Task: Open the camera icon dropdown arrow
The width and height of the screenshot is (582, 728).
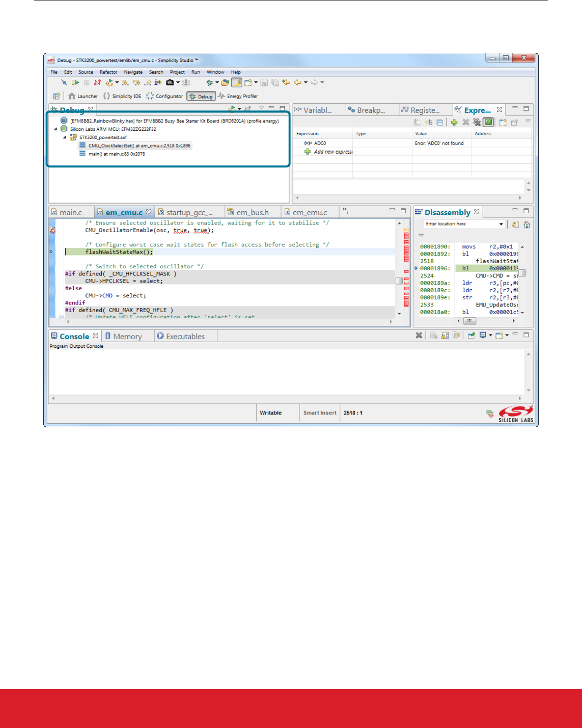Action: pyautogui.click(x=178, y=82)
